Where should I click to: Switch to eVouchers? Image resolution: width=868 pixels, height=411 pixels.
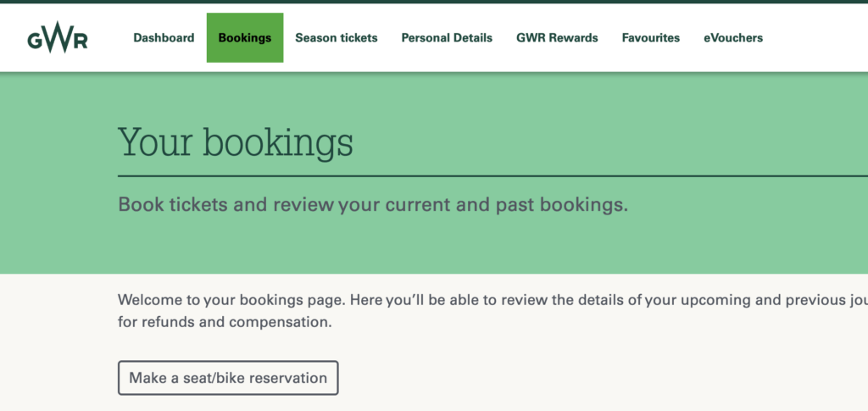[x=733, y=38]
